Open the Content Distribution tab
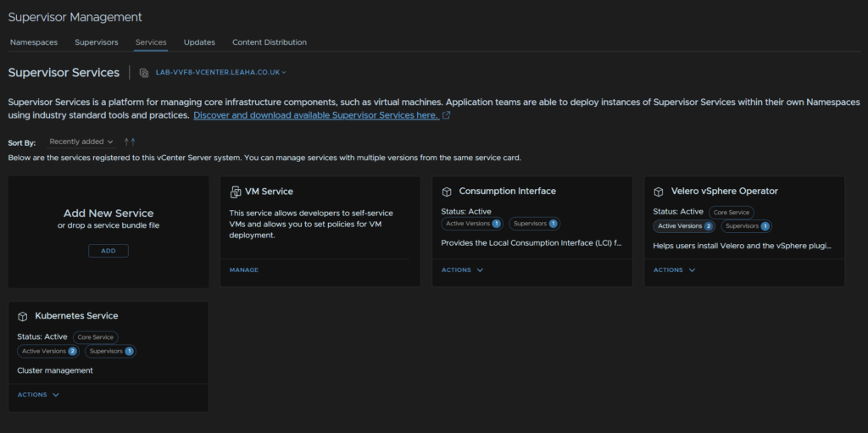This screenshot has height=433, width=868. [270, 42]
